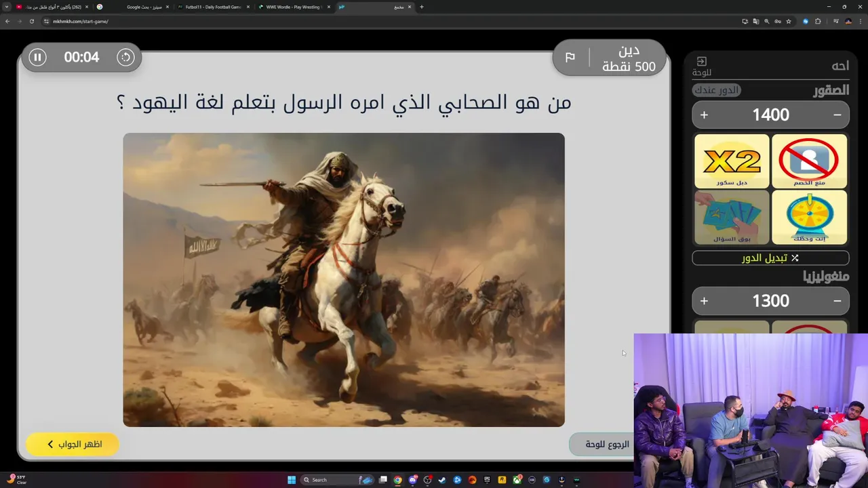Open the translate page icon

756,21
